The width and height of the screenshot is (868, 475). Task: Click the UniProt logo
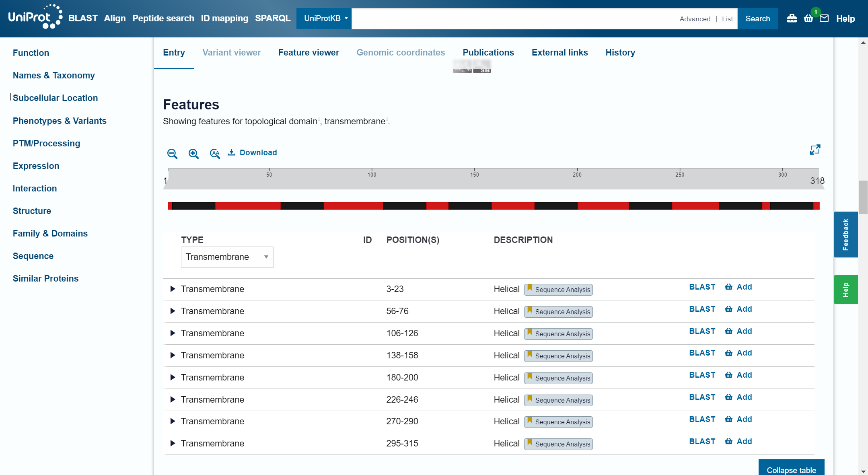pos(35,17)
